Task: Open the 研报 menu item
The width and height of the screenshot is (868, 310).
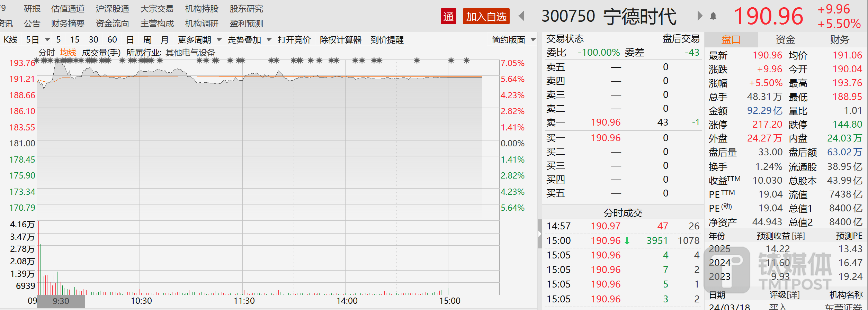Action: [32, 9]
